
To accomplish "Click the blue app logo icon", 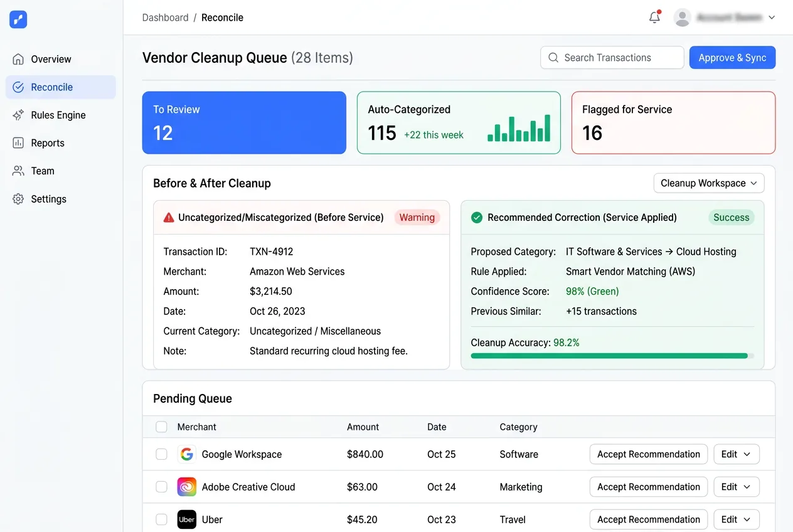I will [x=18, y=19].
